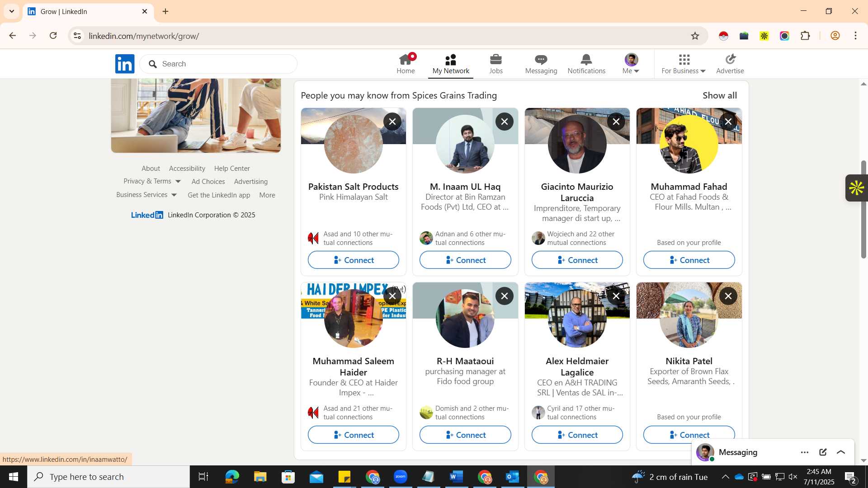Connect with Muhammad Saleem Haider
The image size is (868, 488).
(x=354, y=435)
